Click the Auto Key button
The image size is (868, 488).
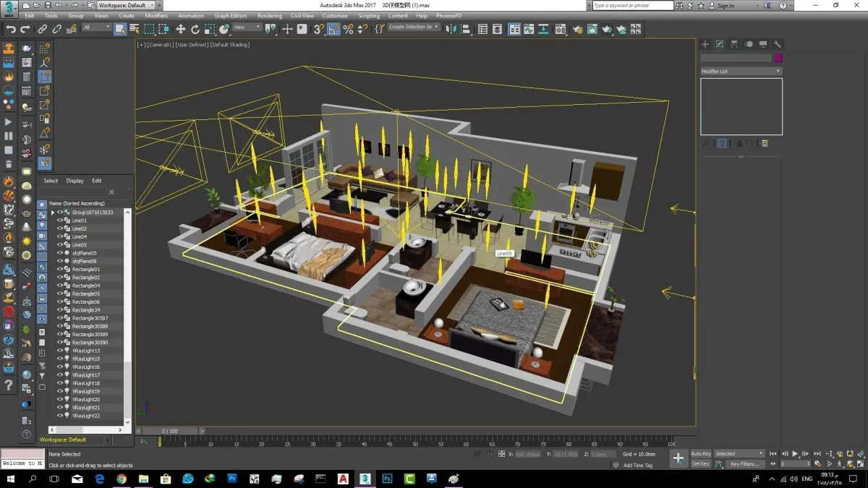tap(701, 453)
